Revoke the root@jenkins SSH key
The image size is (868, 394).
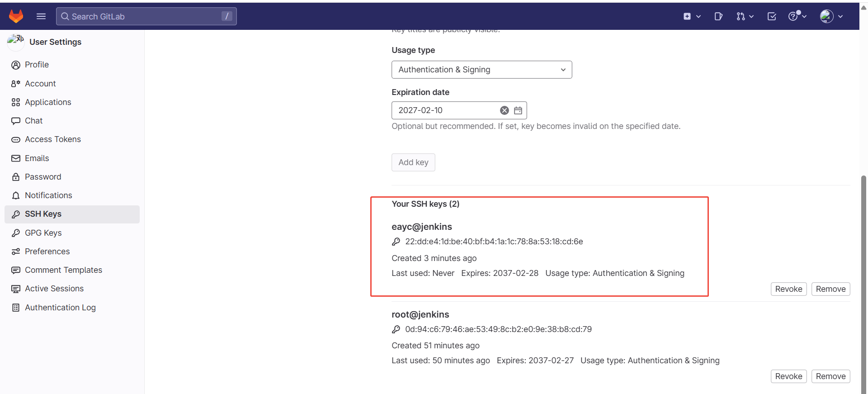coord(788,376)
